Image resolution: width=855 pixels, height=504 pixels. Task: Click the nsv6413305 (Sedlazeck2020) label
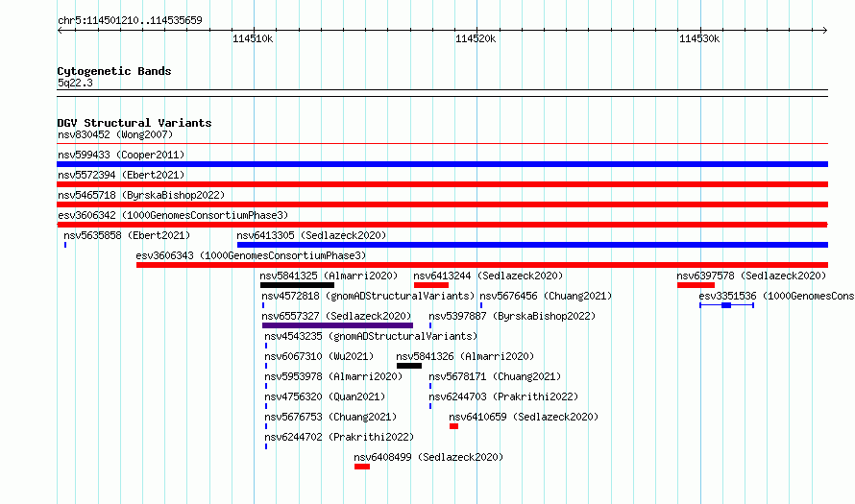point(311,235)
